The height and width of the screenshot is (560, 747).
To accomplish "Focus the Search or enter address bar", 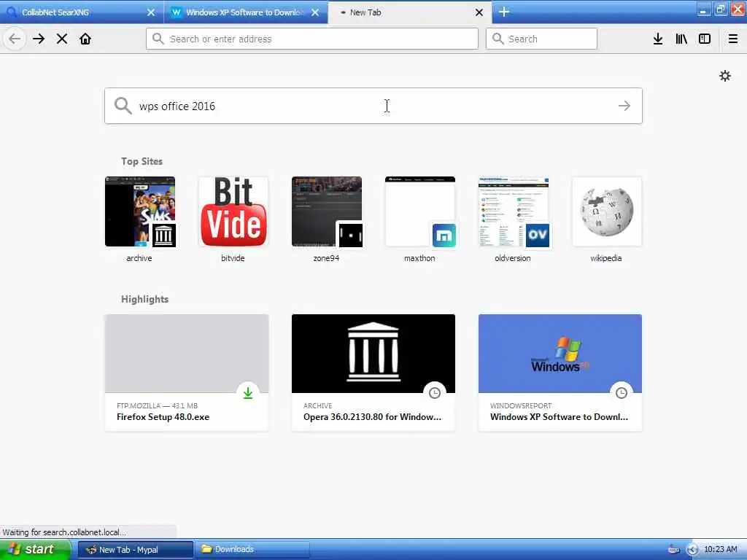I will pyautogui.click(x=312, y=39).
